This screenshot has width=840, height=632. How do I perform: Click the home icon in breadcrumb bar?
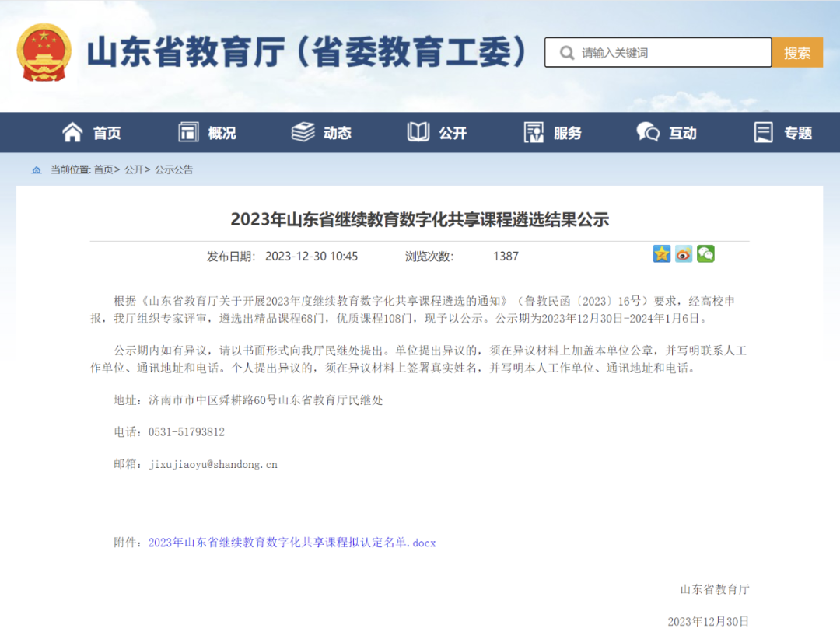click(37, 169)
